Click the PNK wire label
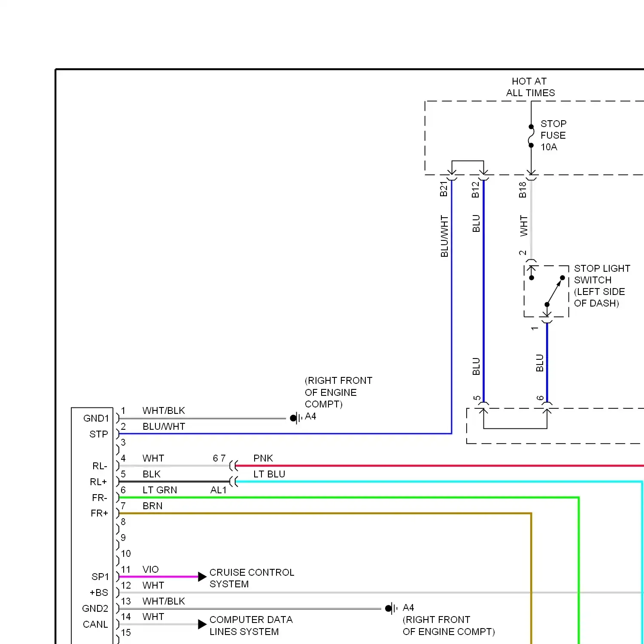 tap(263, 458)
